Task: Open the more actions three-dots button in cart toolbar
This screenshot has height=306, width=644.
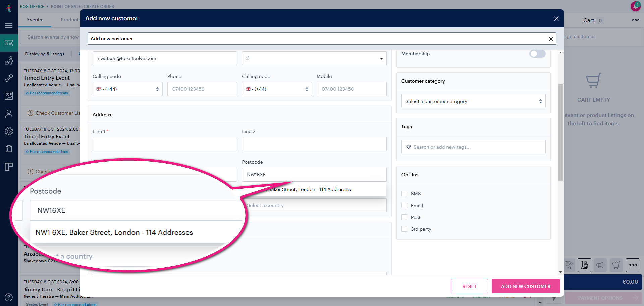Action: (x=633, y=265)
